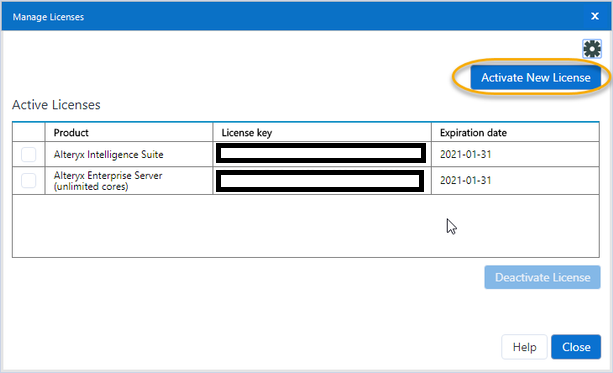Image resolution: width=613 pixels, height=373 pixels.
Task: Check the Alteryx Enterprise Server checkbox
Action: pos(29,181)
